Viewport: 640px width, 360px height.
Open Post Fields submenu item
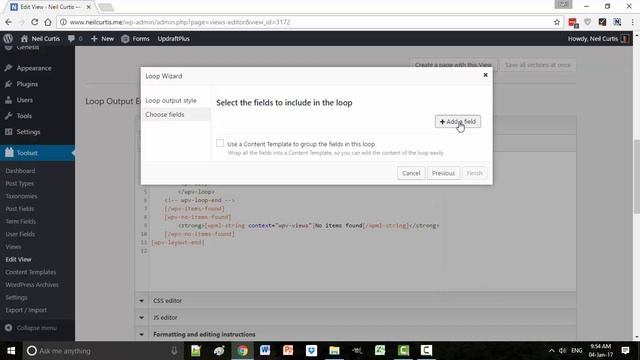coord(20,209)
